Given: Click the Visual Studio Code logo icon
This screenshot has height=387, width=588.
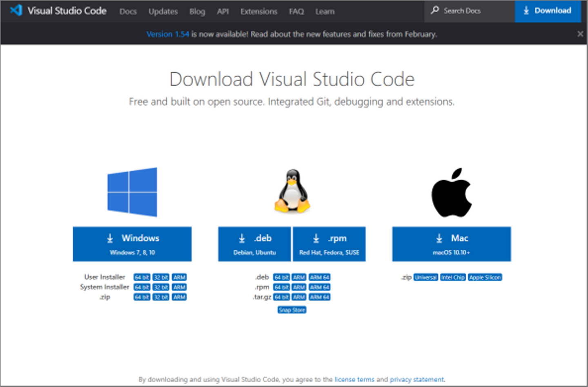Looking at the screenshot, I should (16, 10).
